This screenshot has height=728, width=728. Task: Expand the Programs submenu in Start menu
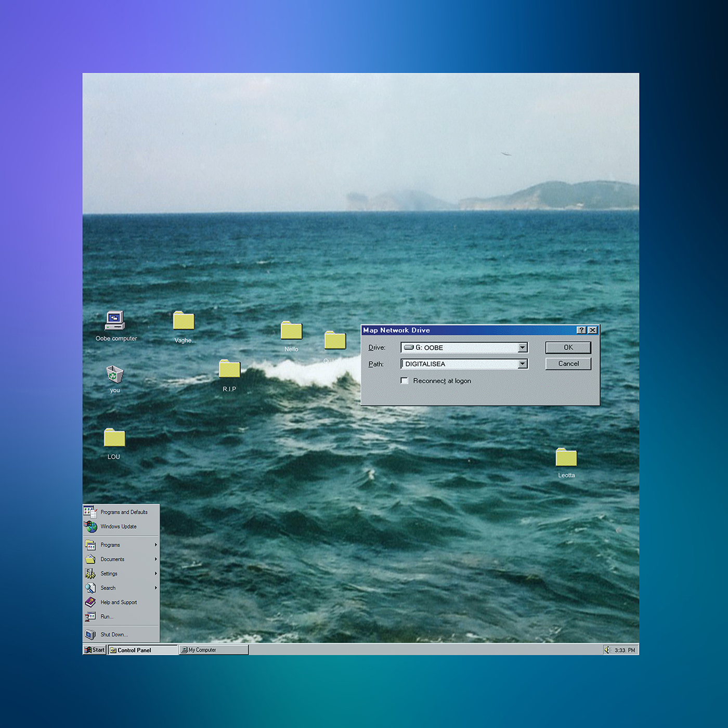[x=110, y=545]
